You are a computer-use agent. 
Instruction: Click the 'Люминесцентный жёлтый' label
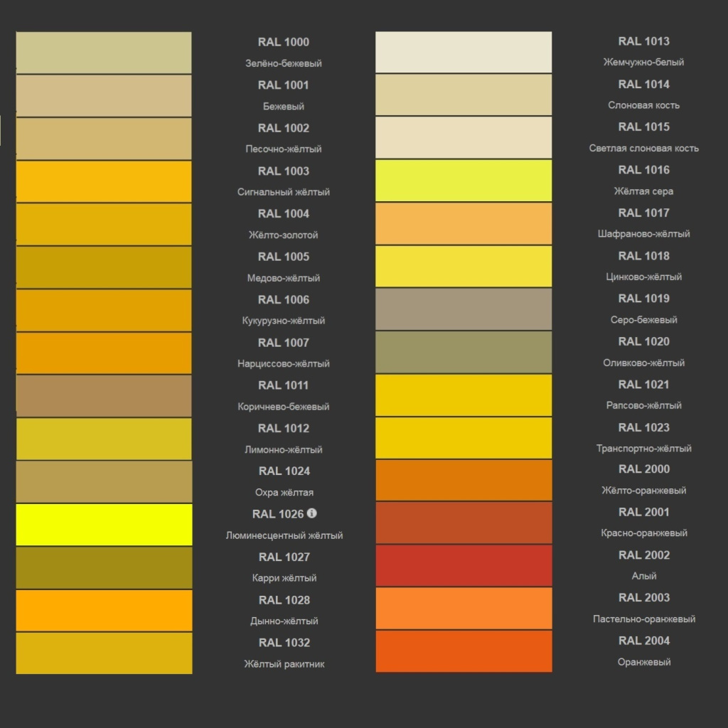[284, 535]
